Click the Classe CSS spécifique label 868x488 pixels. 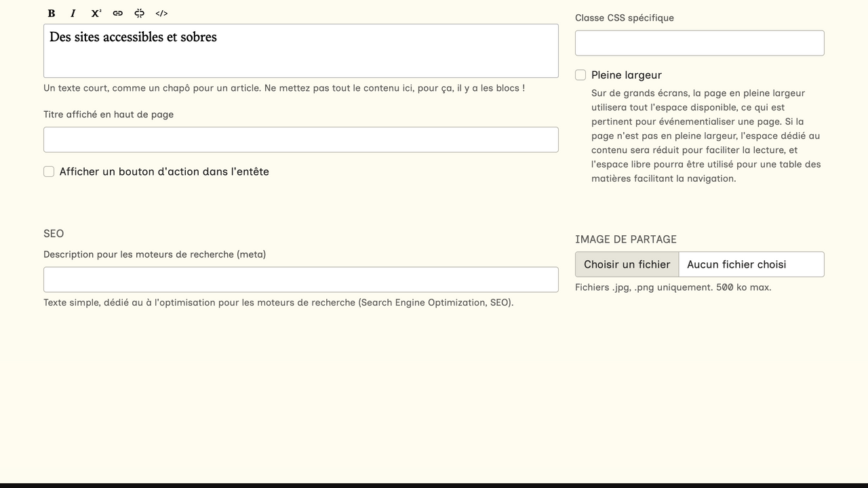(624, 18)
